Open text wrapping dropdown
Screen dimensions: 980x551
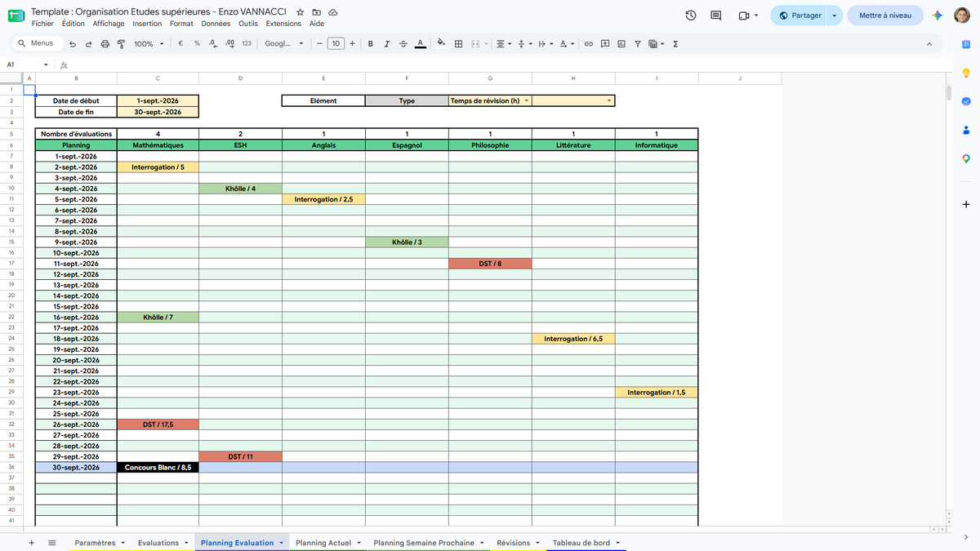(546, 44)
